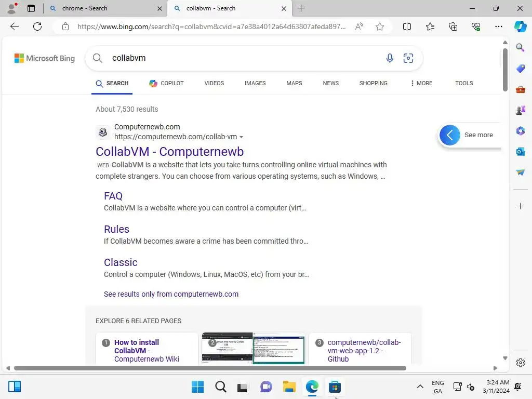Open the browser profile icon
Viewport: 532px width, 399px height.
point(12,8)
